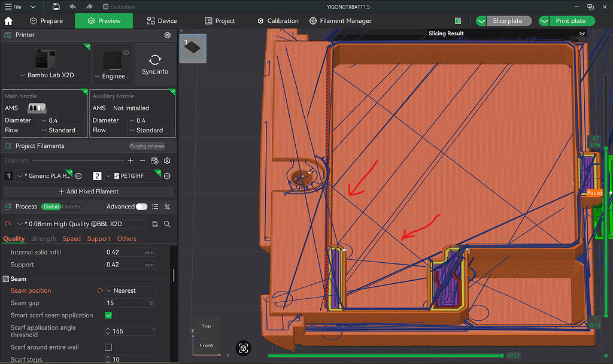Viewport: 613px width, 364px height.
Task: Open options for Generic PLA filament
Action: (x=78, y=176)
